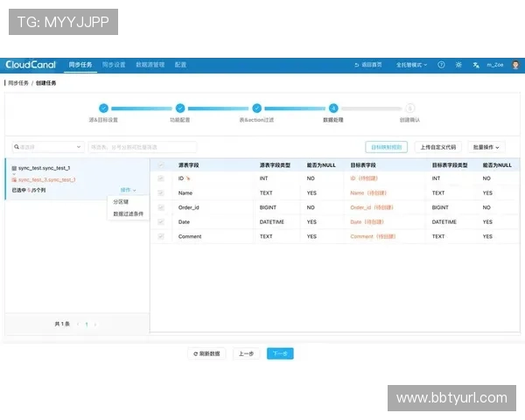This screenshot has height=420, width=525.
Task: Click the completed step one circle
Action: (x=103, y=108)
